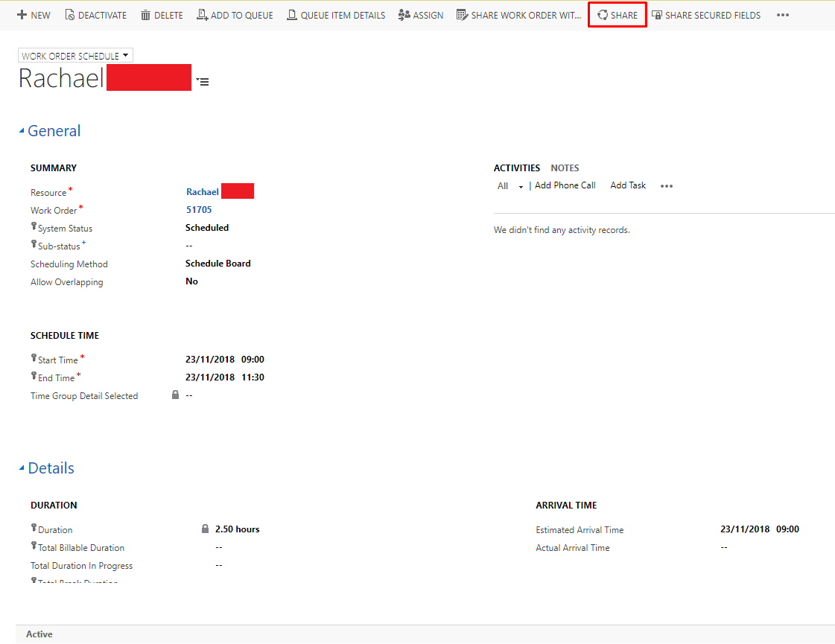Click the key icon next to Total Billable Duration
Viewport: 835px width, 644px height.
(34, 546)
